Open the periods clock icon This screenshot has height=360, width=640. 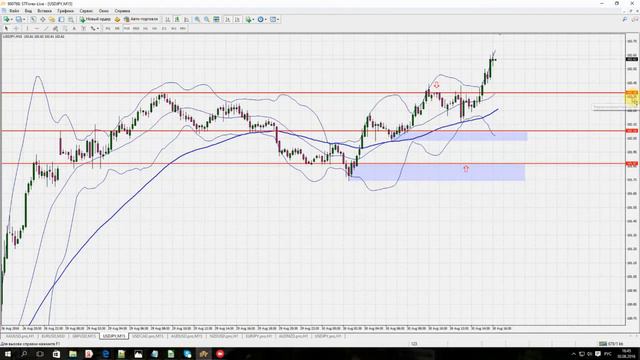point(260,19)
